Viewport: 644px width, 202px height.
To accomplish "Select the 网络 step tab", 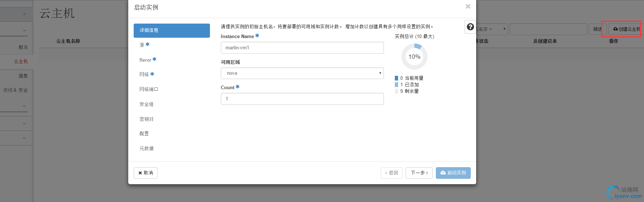I will coord(144,74).
